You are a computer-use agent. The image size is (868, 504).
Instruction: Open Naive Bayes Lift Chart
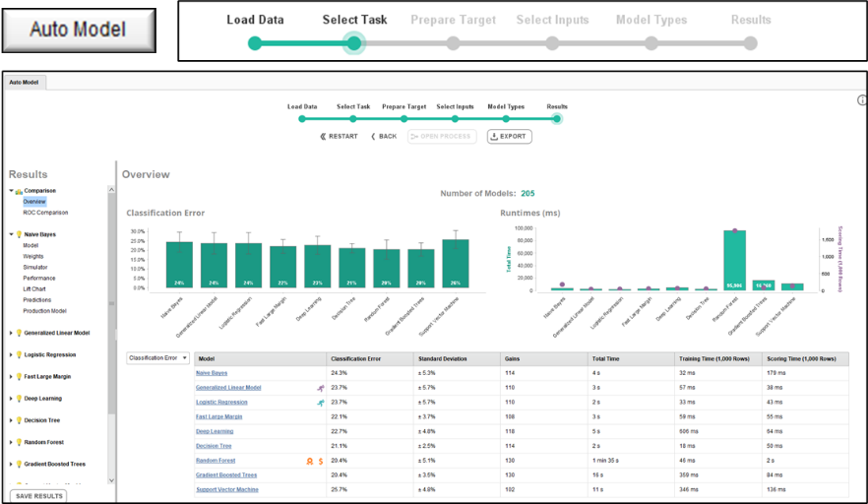coord(34,289)
